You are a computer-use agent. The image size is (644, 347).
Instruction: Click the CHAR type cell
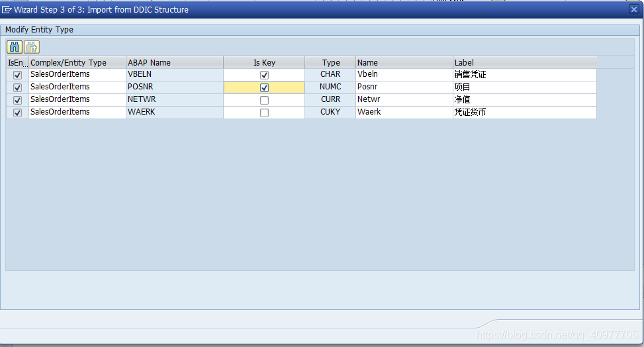(330, 74)
